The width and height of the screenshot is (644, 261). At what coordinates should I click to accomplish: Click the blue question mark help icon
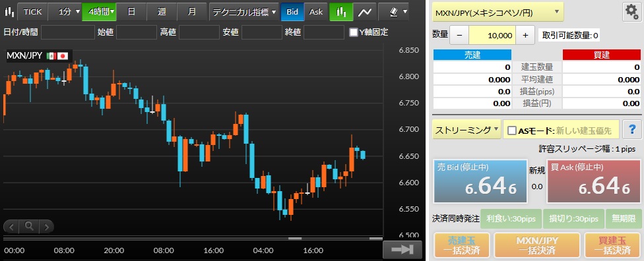[632, 130]
